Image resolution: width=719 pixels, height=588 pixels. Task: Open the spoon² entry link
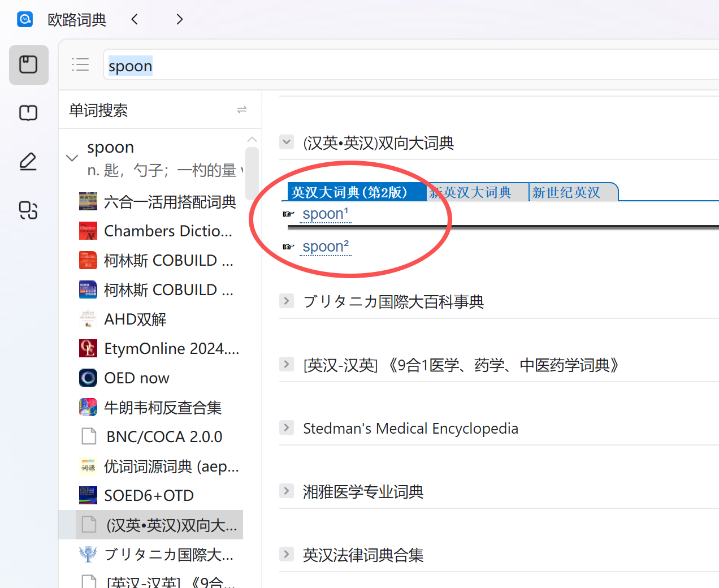[326, 247]
